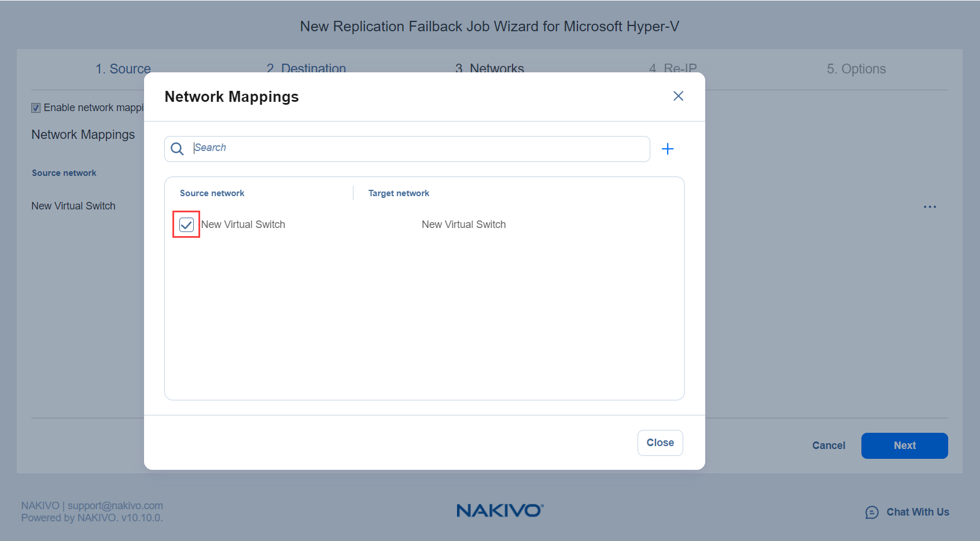Cancel the failback job wizard
The image size is (980, 541).
(x=828, y=446)
